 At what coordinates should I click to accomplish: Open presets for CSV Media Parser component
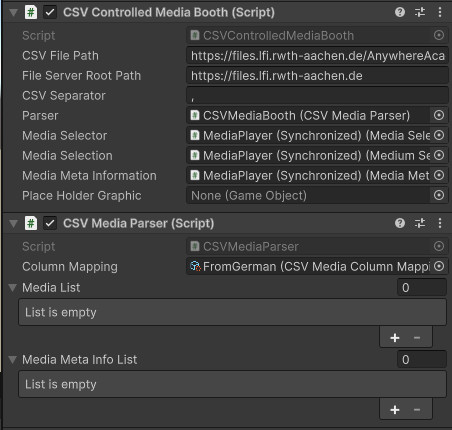coord(420,223)
